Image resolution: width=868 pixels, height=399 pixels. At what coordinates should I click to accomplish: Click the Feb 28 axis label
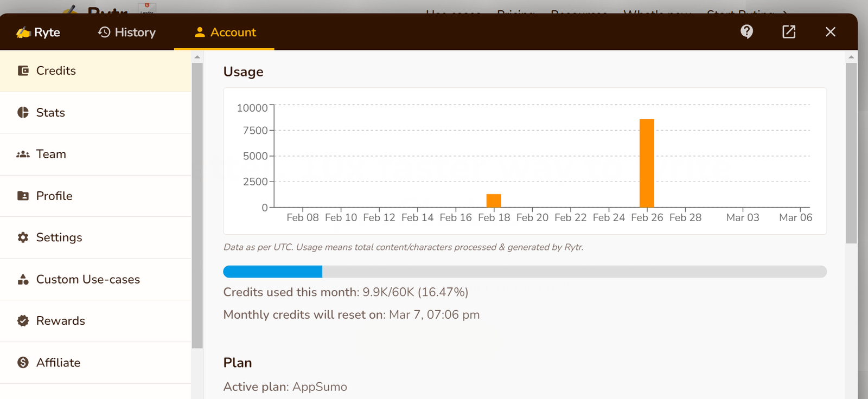click(x=685, y=217)
